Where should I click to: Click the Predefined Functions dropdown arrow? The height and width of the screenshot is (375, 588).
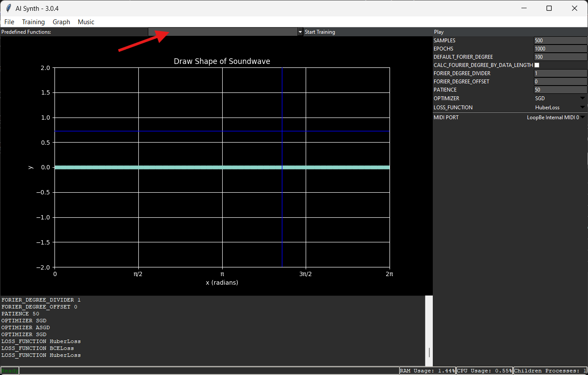pyautogui.click(x=300, y=32)
